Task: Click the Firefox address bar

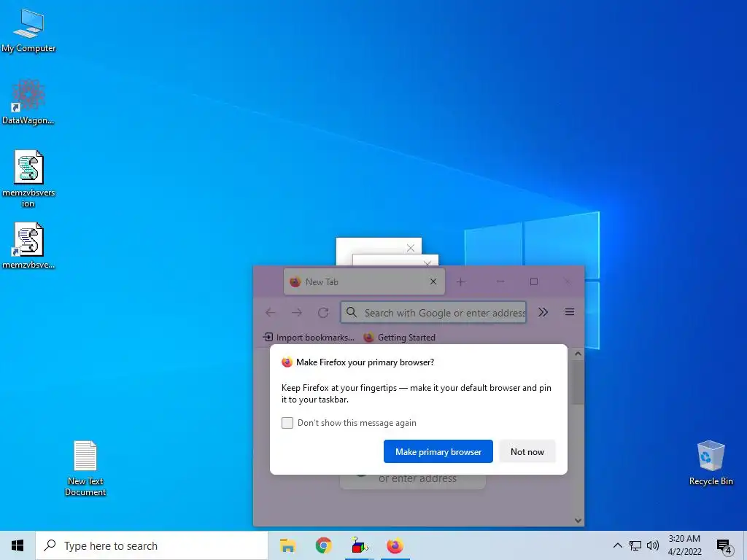Action: [433, 312]
